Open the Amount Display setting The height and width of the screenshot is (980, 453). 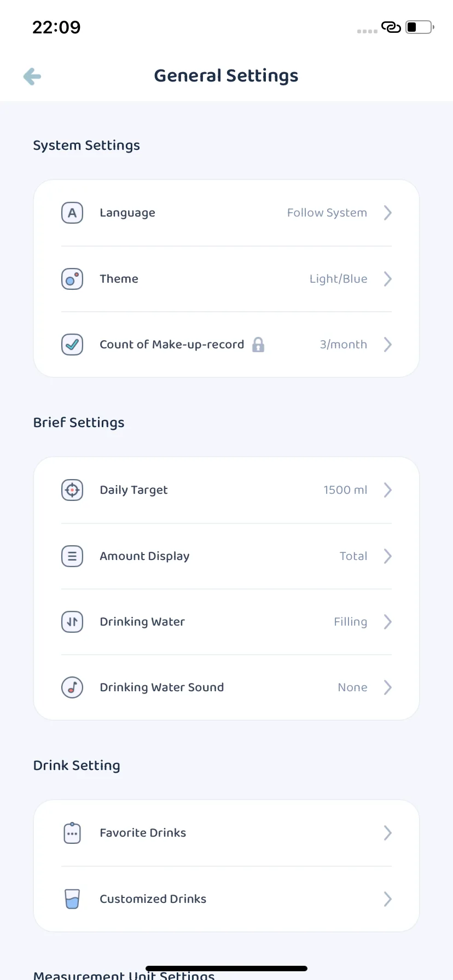coord(226,556)
